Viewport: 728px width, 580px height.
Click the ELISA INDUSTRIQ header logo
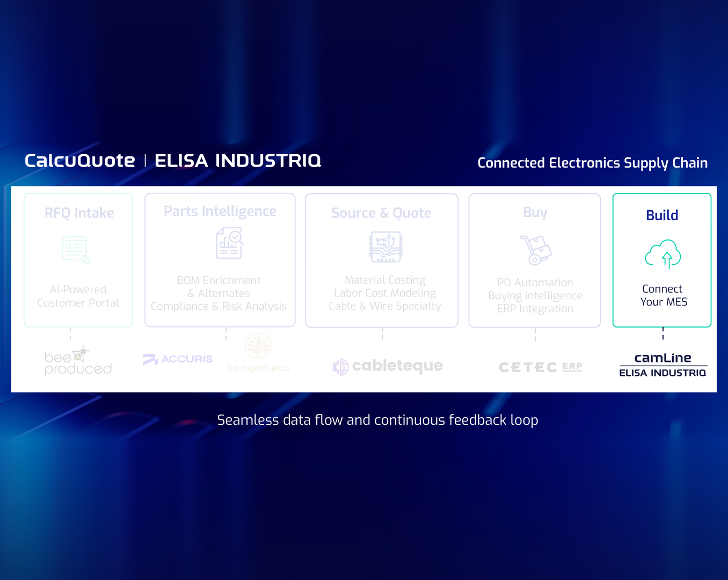tap(238, 161)
